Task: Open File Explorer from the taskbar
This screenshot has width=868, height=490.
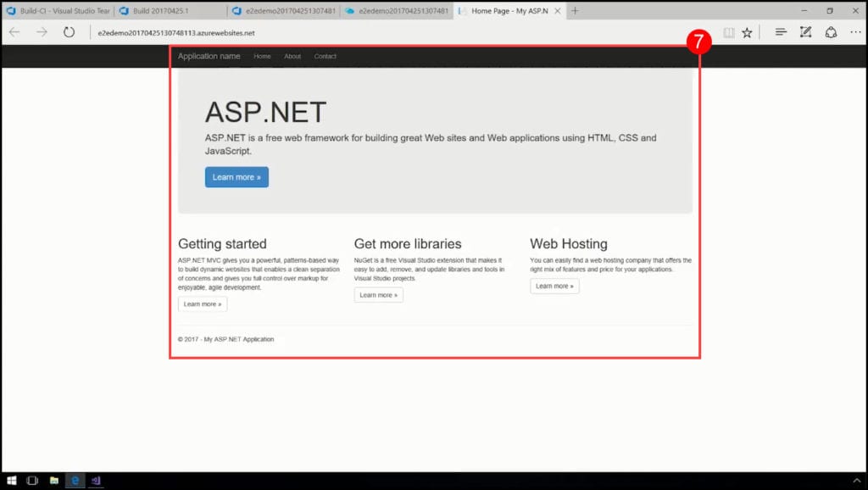Action: point(53,480)
